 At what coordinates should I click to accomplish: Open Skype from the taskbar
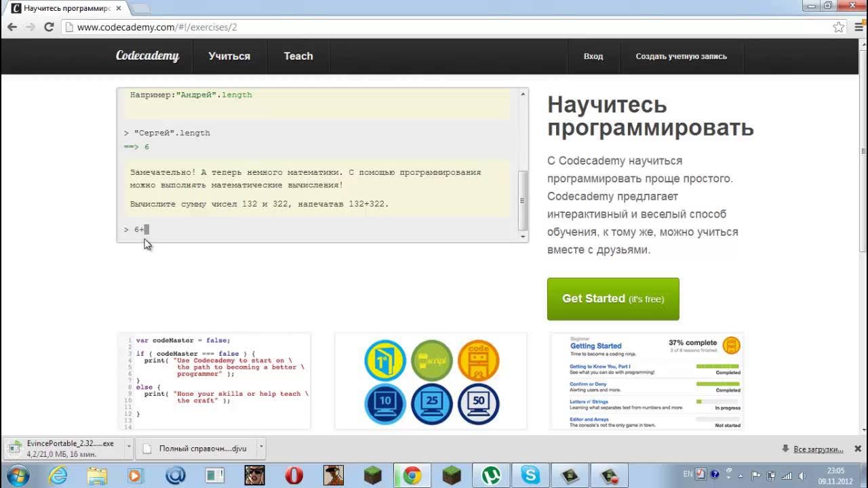pos(530,476)
